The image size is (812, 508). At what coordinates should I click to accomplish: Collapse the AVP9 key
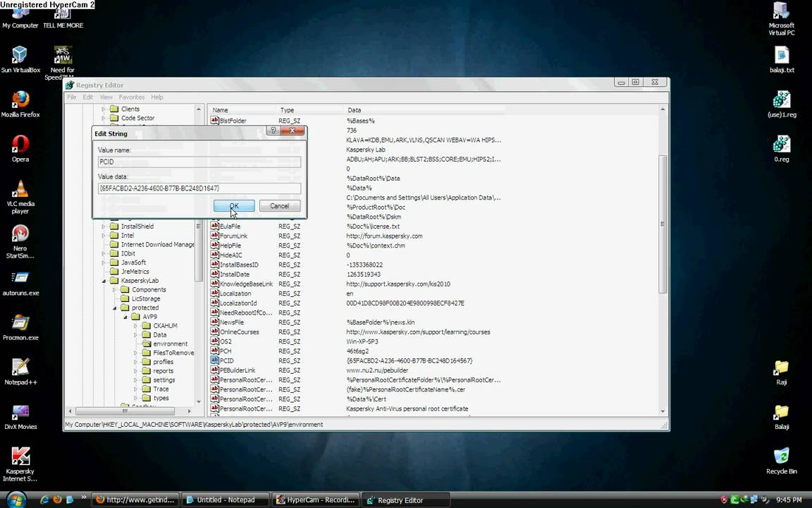tap(125, 317)
